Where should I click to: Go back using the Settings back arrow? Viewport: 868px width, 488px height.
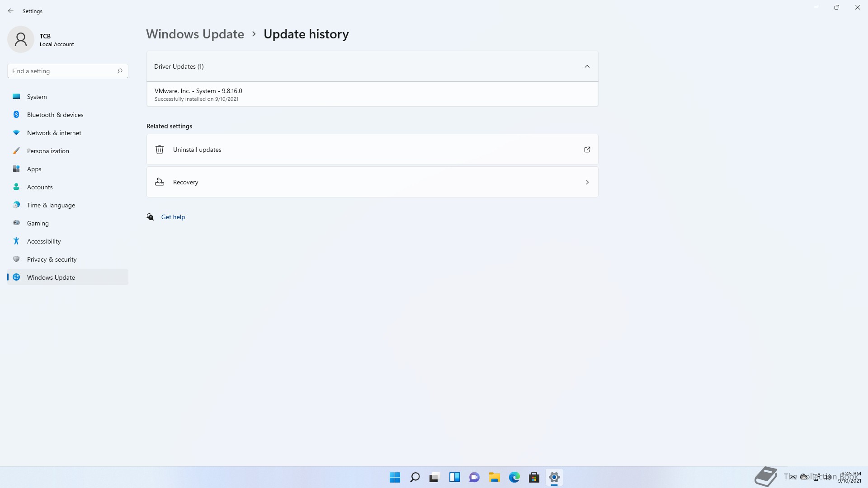pos(11,11)
